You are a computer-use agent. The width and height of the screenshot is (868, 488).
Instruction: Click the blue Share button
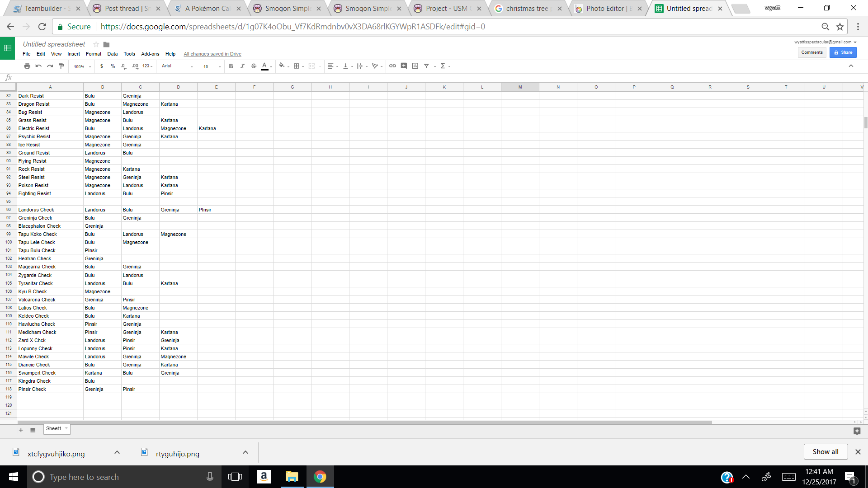pos(843,52)
